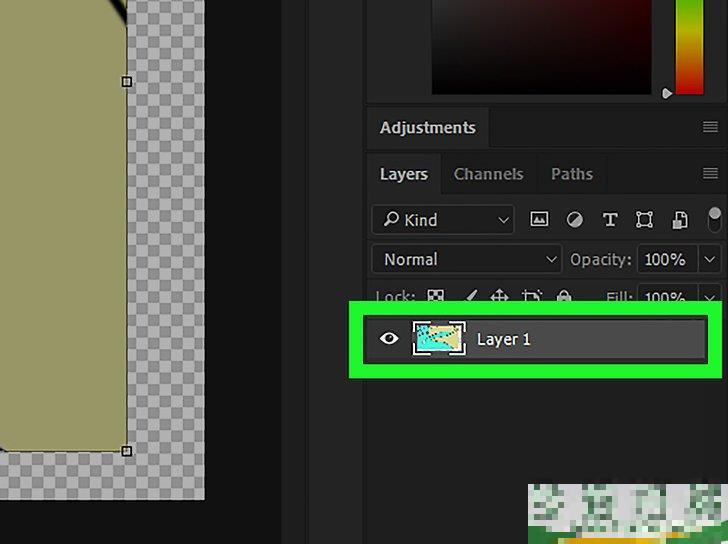Viewport: 728px width, 544px height.
Task: Open the Adjustments panel menu icon
Action: [710, 127]
